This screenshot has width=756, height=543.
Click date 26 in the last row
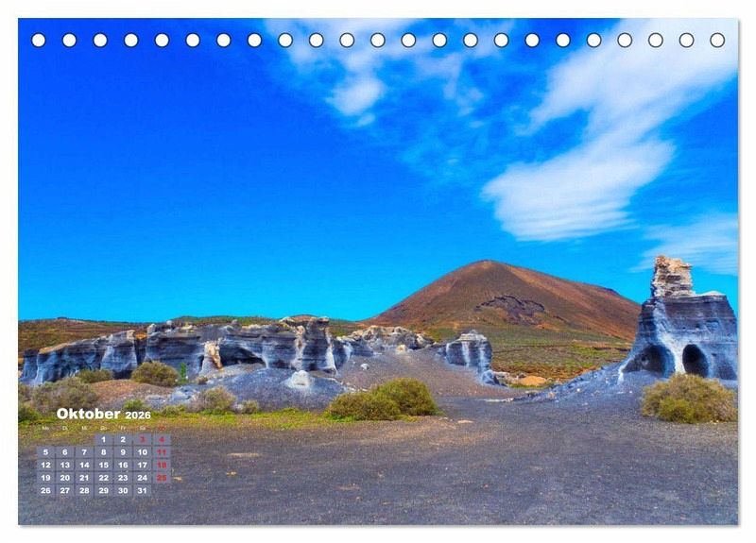tap(45, 490)
